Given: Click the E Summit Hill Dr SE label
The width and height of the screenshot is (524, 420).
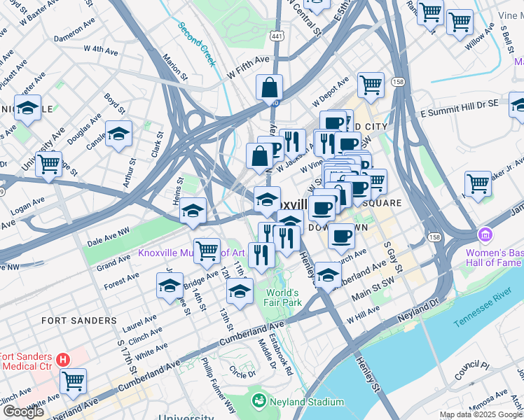Looking at the screenshot, I should pyautogui.click(x=459, y=108).
